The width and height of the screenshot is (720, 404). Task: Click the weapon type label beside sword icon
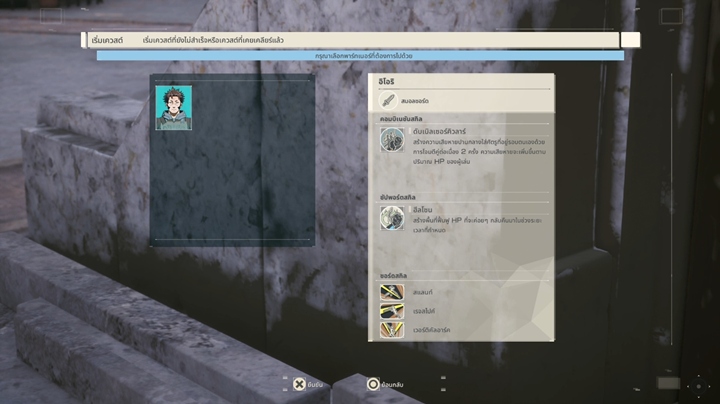pos(415,101)
